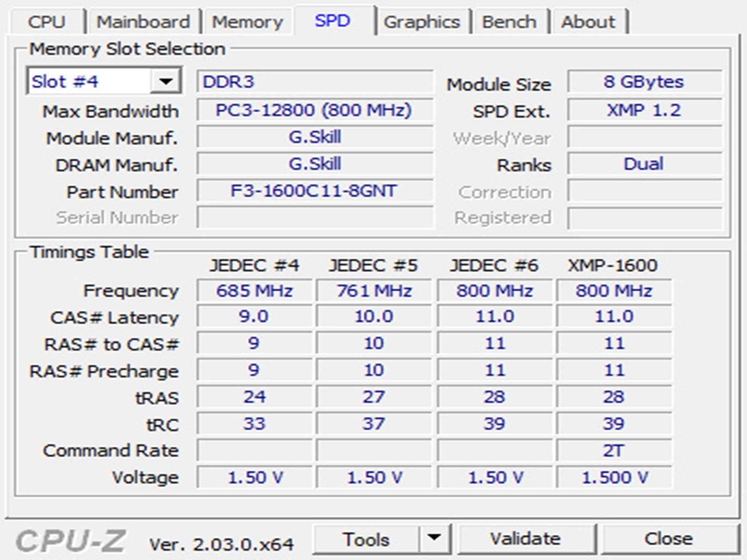Click the Tools button
747x560 pixels.
(366, 539)
